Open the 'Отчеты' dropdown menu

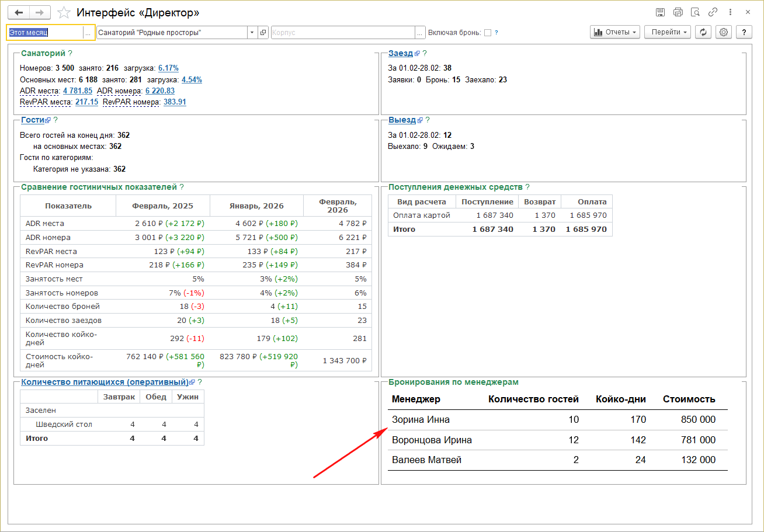pos(615,32)
